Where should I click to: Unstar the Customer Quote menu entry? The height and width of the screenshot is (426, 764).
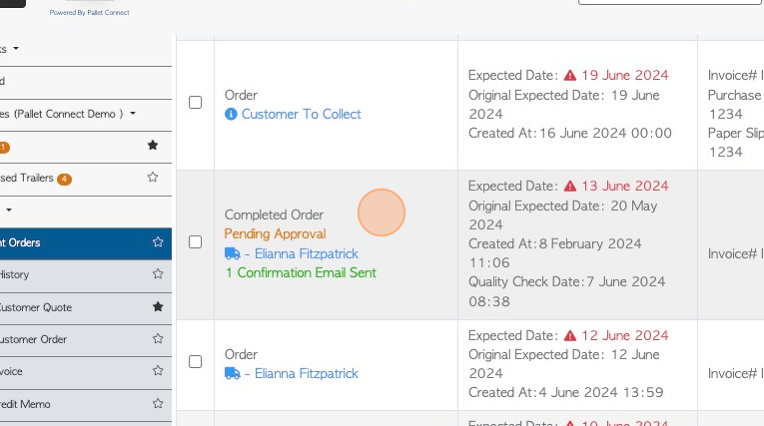pos(157,307)
